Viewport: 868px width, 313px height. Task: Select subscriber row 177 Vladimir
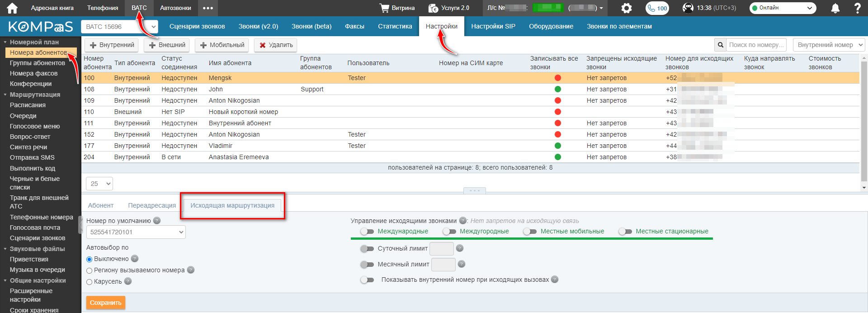click(x=470, y=146)
